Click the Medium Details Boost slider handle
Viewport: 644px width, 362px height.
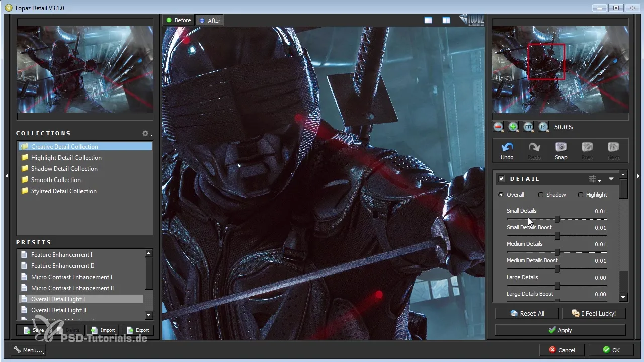click(x=558, y=269)
